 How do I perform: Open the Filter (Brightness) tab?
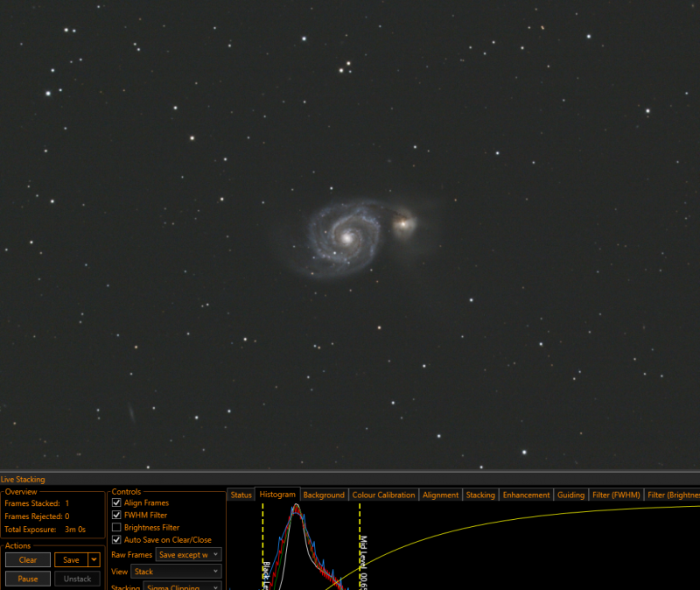pyautogui.click(x=672, y=495)
